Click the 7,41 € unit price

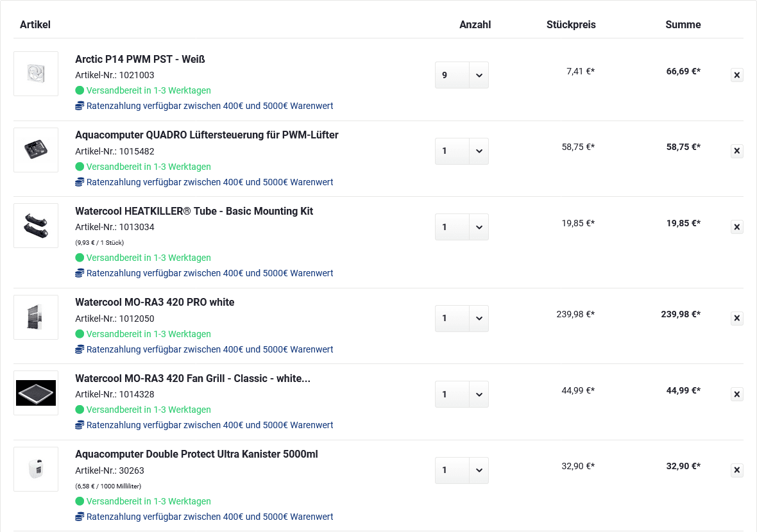click(581, 71)
